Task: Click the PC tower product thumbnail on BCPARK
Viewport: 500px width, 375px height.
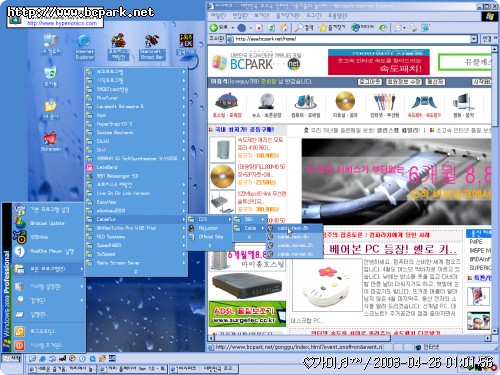Action: [222, 150]
